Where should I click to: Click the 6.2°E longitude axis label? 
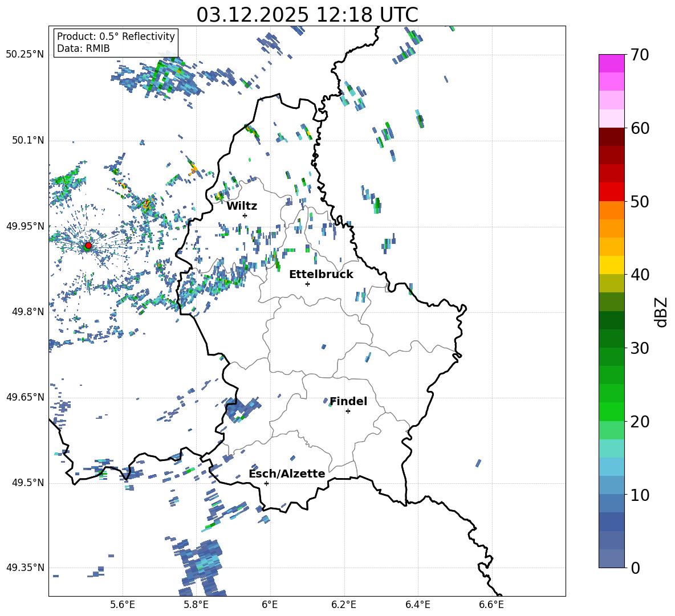[344, 604]
